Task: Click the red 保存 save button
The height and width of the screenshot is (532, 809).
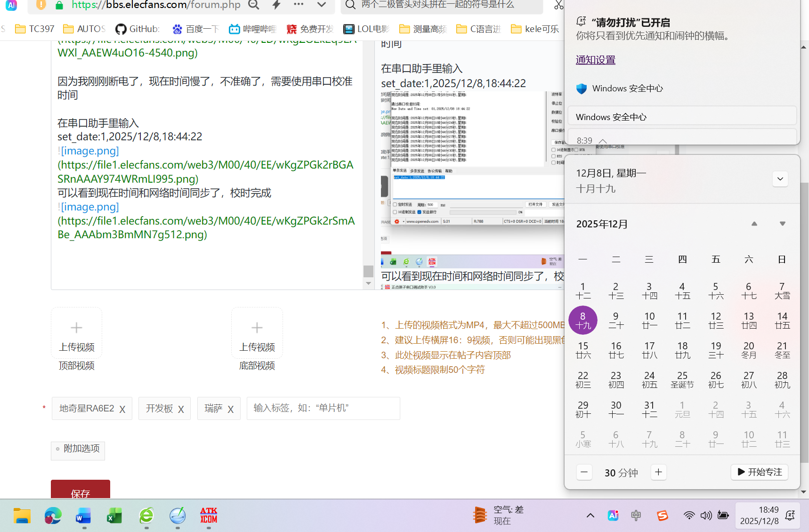Action: (x=81, y=490)
